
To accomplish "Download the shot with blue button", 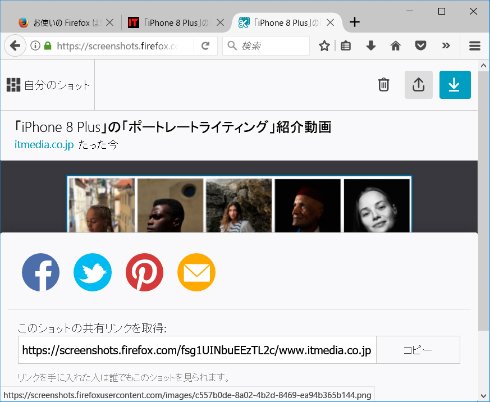I will click(455, 85).
